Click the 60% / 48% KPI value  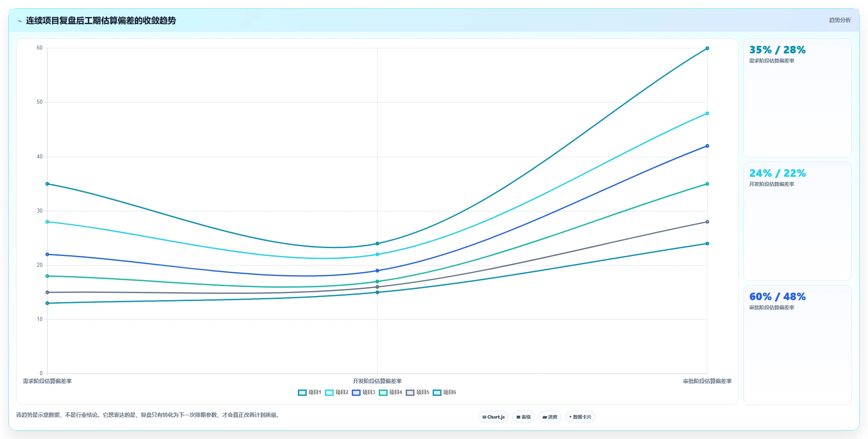(x=777, y=297)
